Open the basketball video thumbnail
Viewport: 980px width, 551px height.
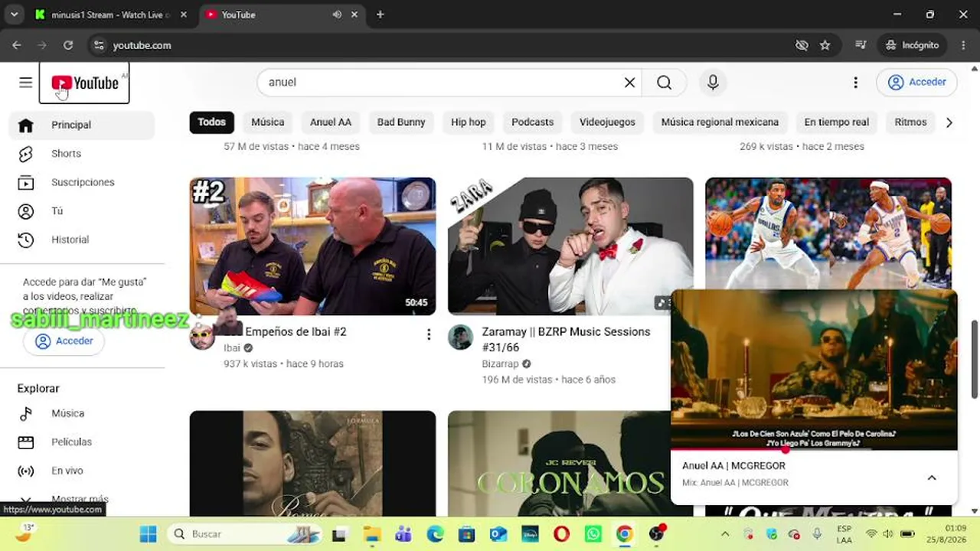point(828,233)
